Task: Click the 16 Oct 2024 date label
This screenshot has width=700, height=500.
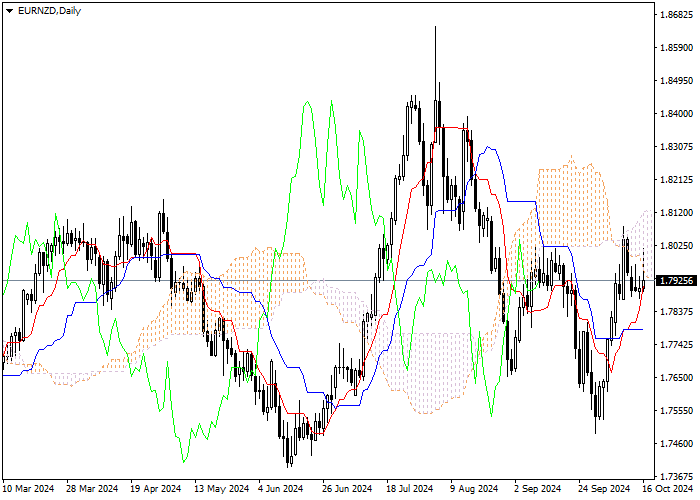Action: (x=668, y=489)
